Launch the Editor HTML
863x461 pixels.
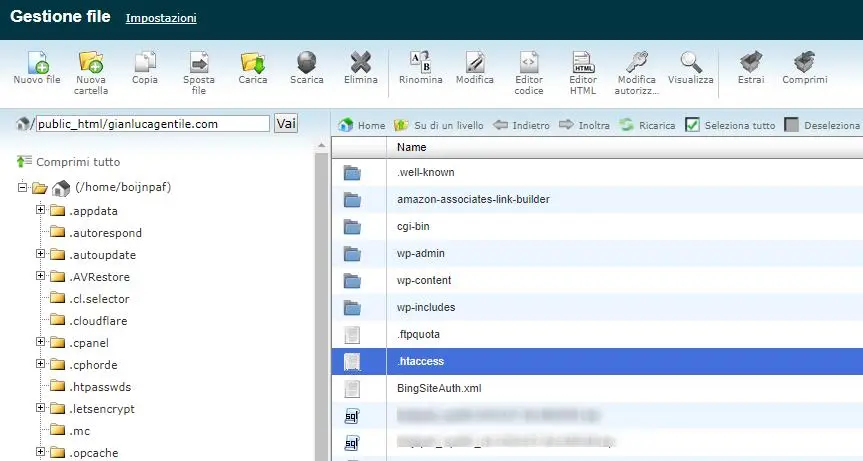pos(583,73)
